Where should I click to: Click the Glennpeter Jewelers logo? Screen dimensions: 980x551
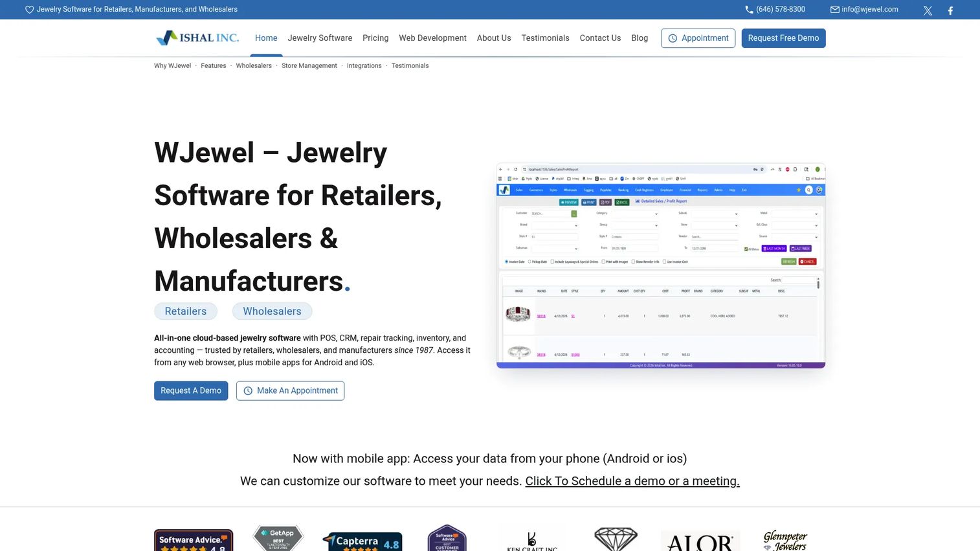785,541
